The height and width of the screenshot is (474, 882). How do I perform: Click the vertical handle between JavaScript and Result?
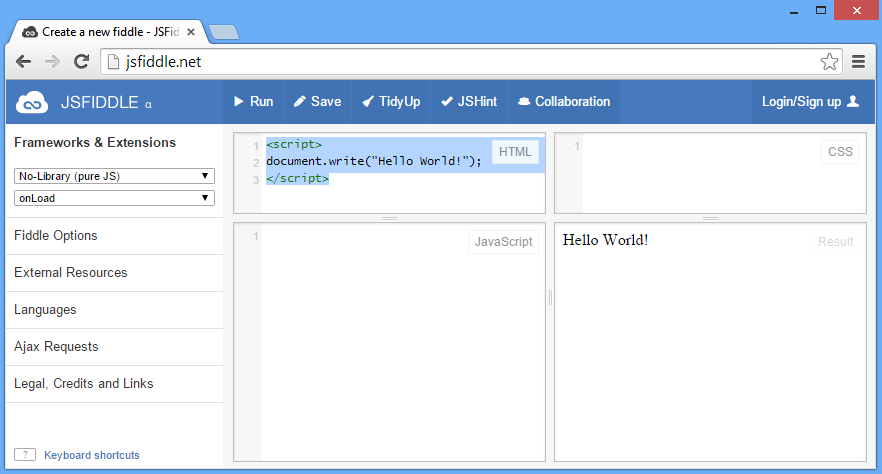[x=550, y=298]
